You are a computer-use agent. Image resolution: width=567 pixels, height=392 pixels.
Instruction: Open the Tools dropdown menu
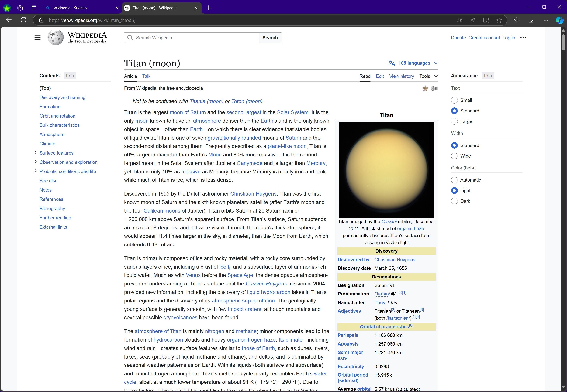pos(428,76)
